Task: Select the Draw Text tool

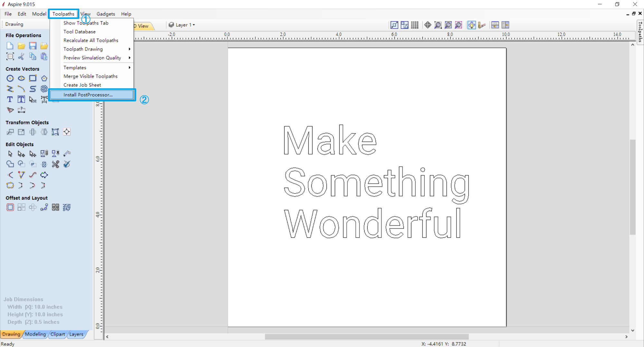Action: click(10, 99)
